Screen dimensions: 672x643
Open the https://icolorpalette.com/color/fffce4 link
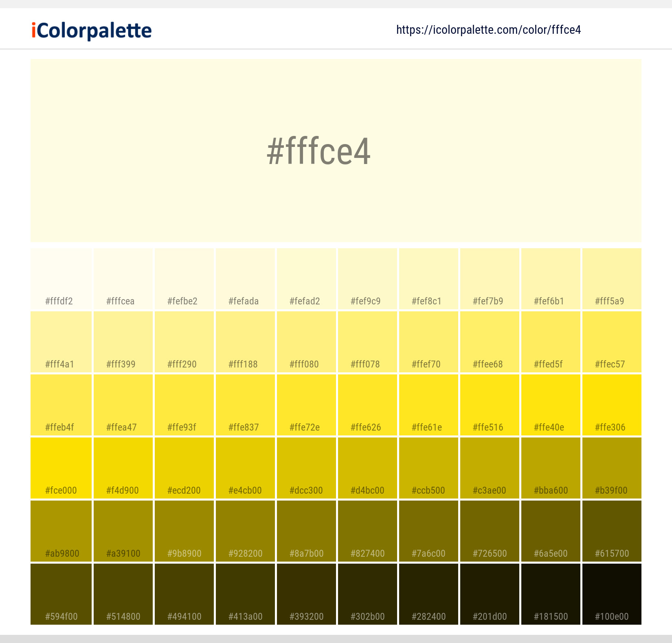pyautogui.click(x=489, y=29)
